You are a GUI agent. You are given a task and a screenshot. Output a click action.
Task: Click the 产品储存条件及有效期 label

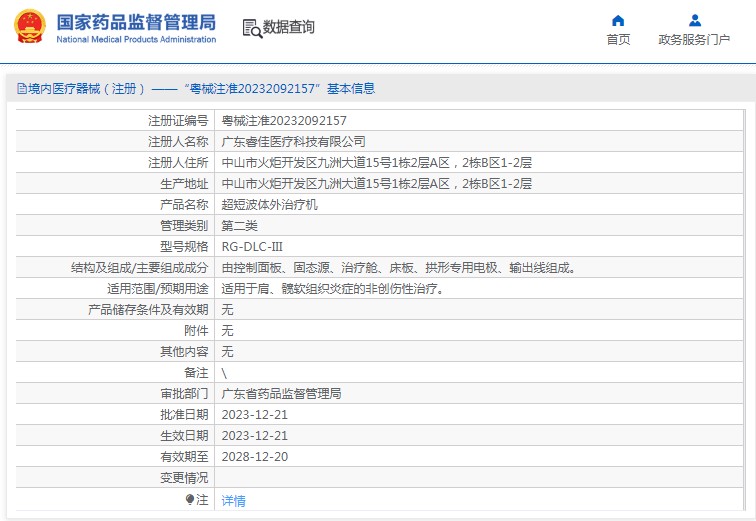coord(148,309)
